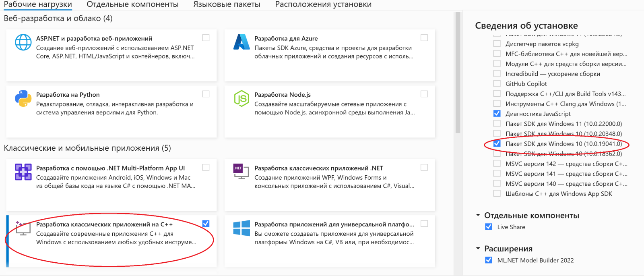Uncheck the ML.NET Model Builder 2022 checkbox
Image resolution: width=644 pixels, height=276 pixels.
coord(489,260)
